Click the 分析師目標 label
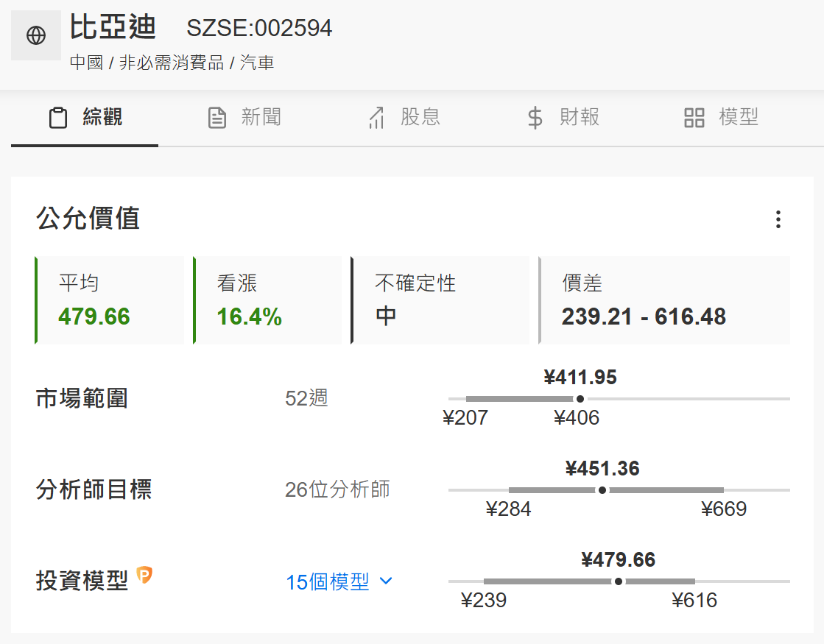 point(94,489)
